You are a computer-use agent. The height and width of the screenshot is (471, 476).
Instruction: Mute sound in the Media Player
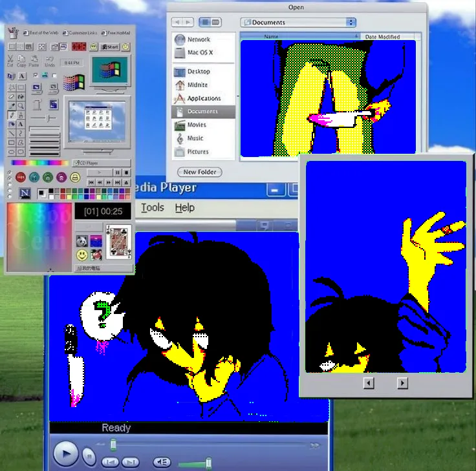pyautogui.click(x=162, y=462)
